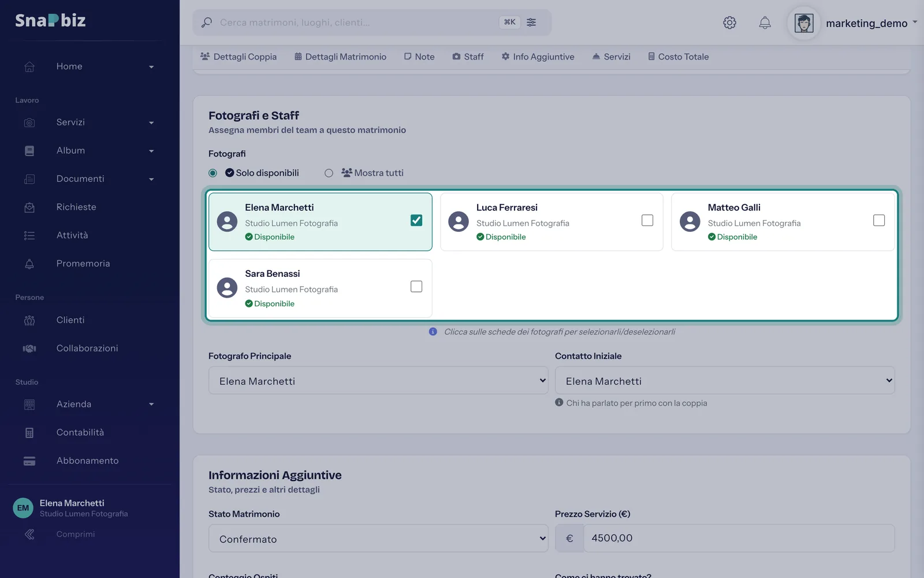Click the search filter sliders icon
This screenshot has height=578, width=924.
coord(531,22)
